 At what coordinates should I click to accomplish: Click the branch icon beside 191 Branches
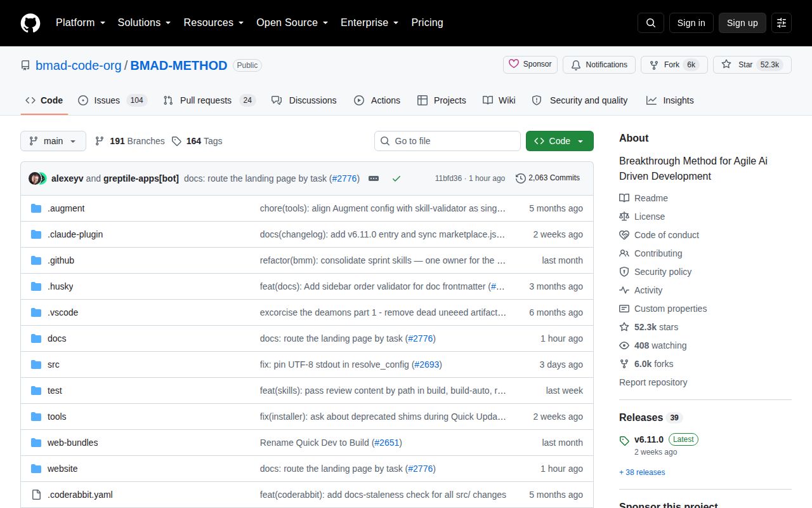[100, 141]
